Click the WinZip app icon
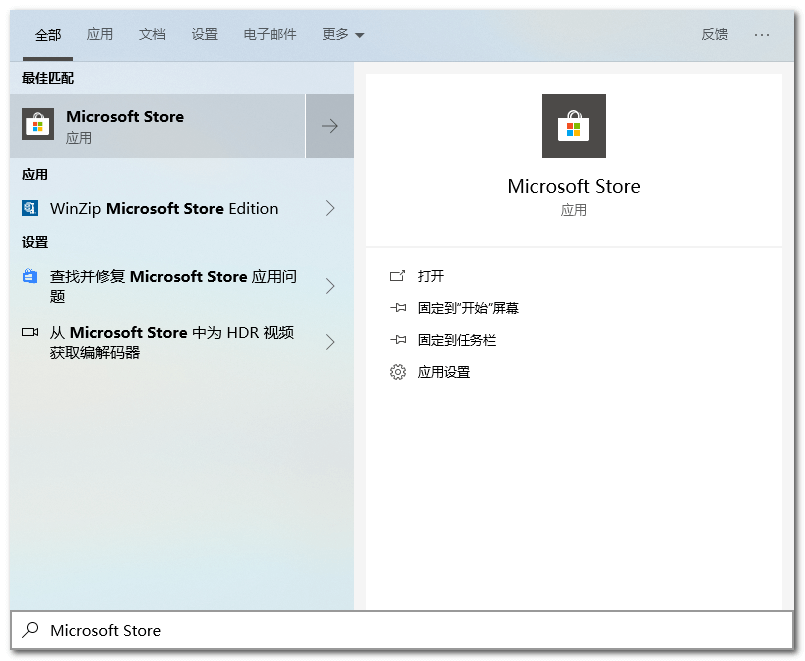The height and width of the screenshot is (661, 805). (x=30, y=208)
